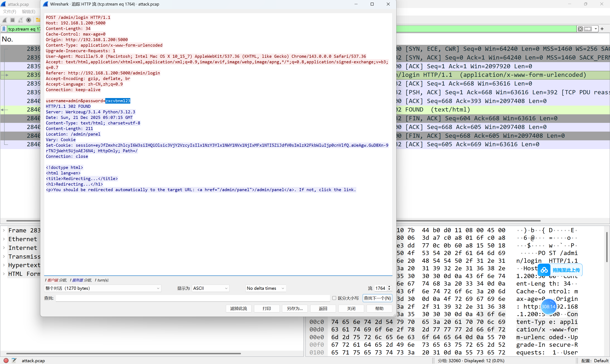
Task: Click the start capture shark fin icon
Action: pos(5,20)
